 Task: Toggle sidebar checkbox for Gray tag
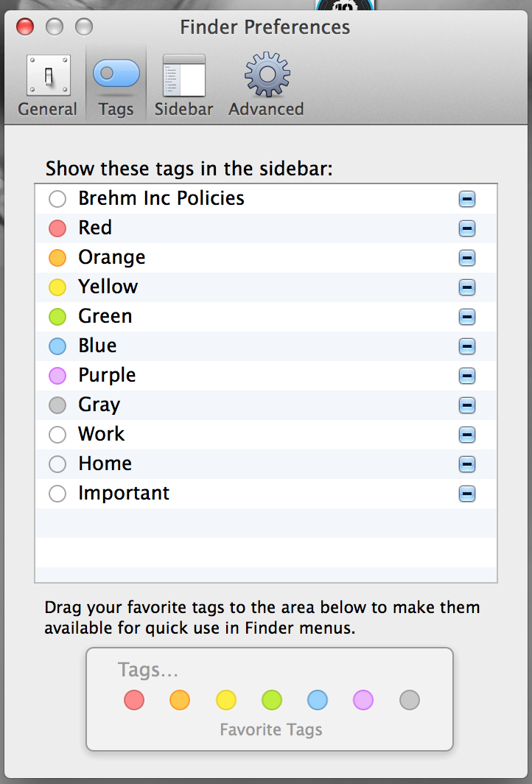coord(466,405)
